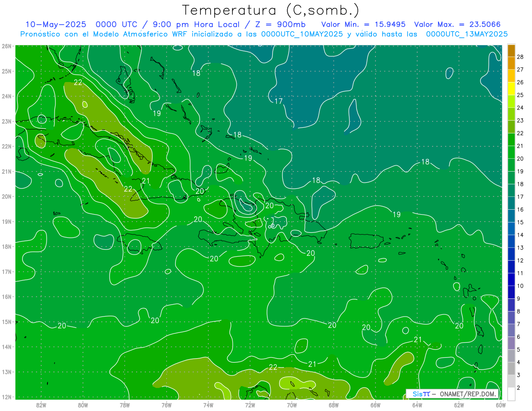Click the '66W' longitude axis label
The image size is (532, 411).
(375, 405)
